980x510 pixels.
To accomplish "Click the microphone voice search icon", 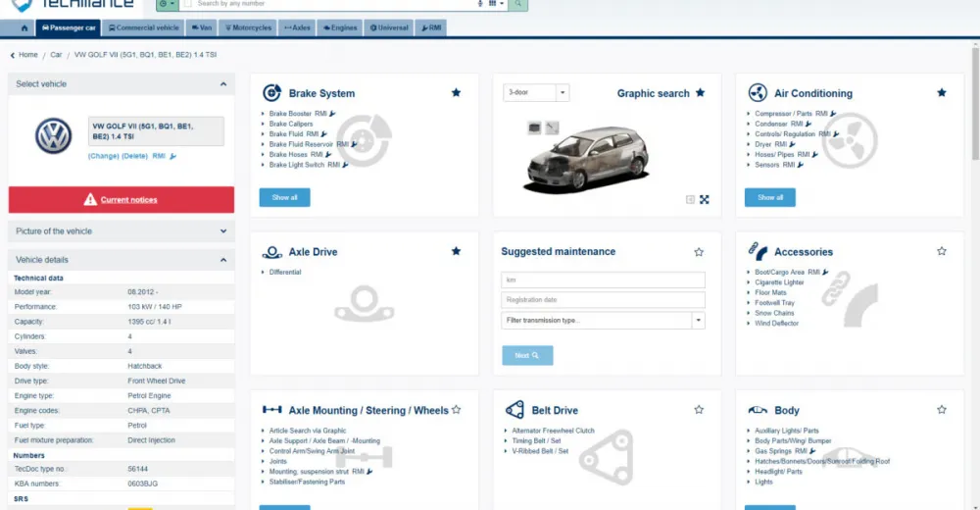I will pyautogui.click(x=480, y=4).
